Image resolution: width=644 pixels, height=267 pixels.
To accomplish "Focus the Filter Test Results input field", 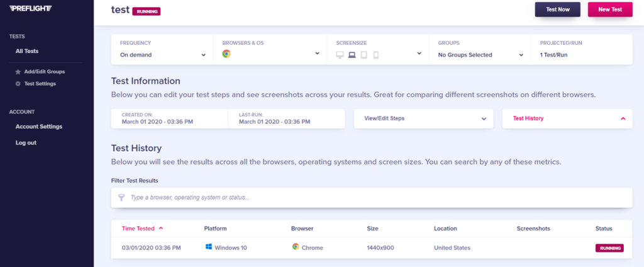I will (x=372, y=198).
